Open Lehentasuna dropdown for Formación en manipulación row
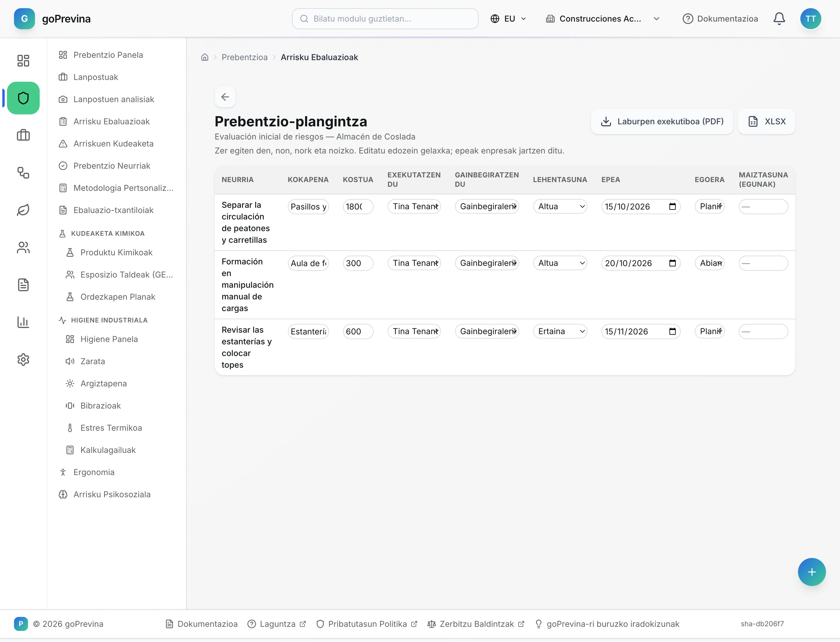Screen dimensions: 840x642 [560, 263]
